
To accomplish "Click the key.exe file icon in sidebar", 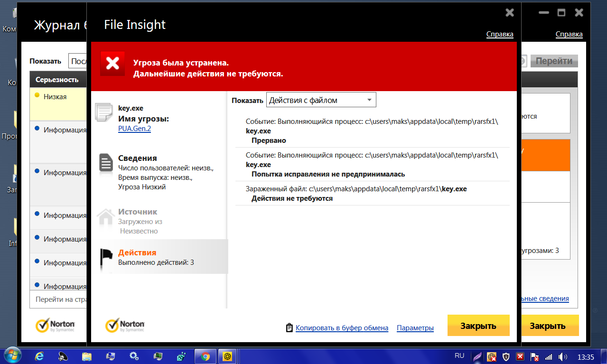I will 105,113.
